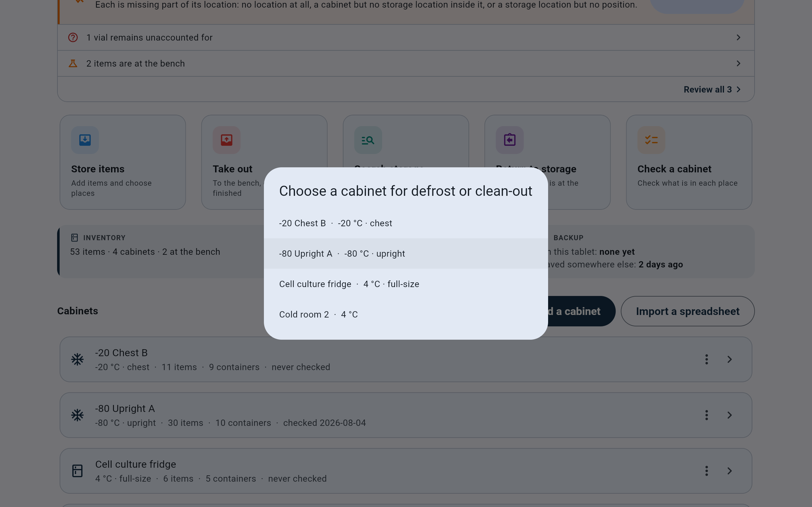Choose Cell culture fridge in the dialog list

406,284
